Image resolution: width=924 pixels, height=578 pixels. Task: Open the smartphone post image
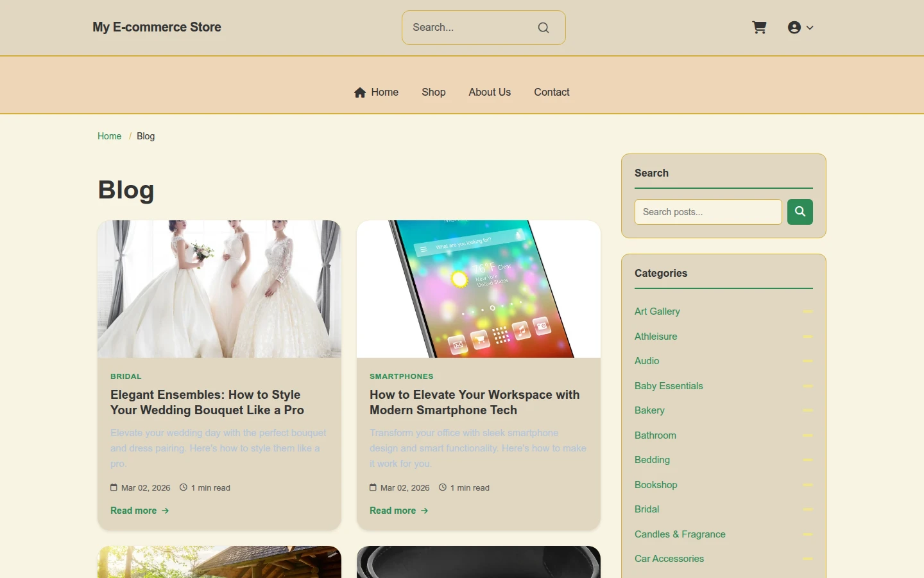(479, 289)
